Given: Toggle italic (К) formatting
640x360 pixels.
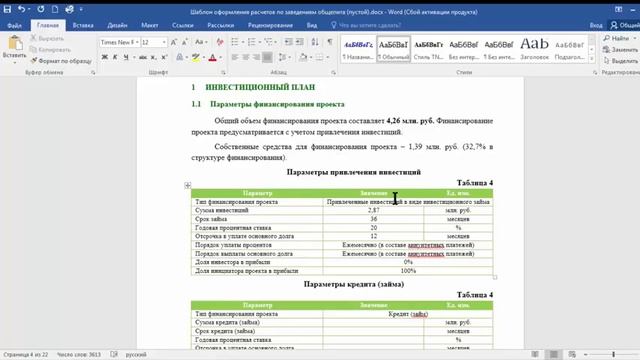Looking at the screenshot, I should (115, 57).
